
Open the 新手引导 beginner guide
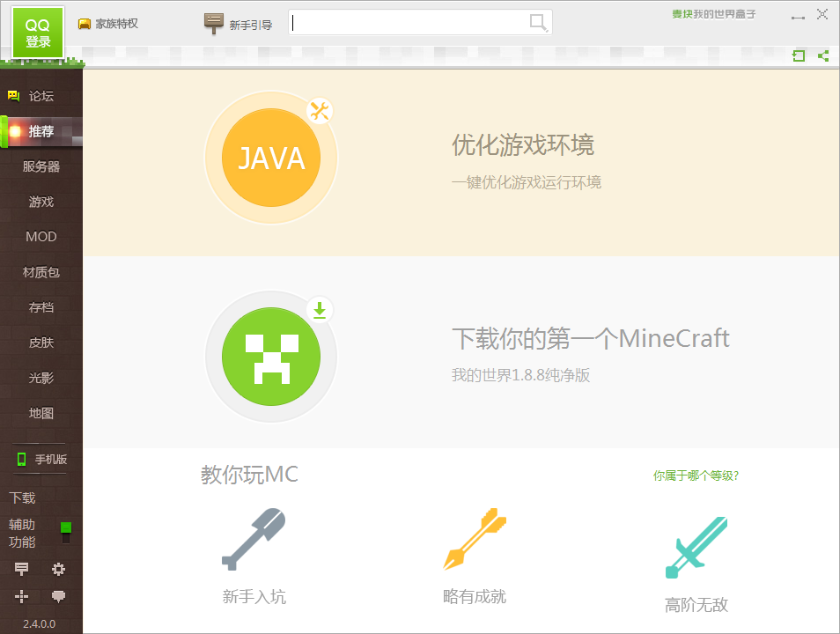tap(251, 25)
